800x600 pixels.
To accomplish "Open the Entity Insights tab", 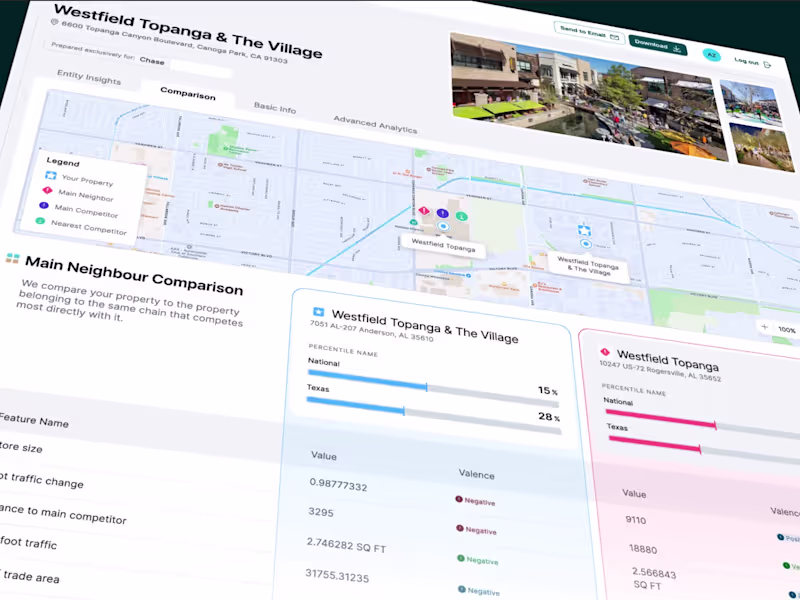I will pos(89,77).
